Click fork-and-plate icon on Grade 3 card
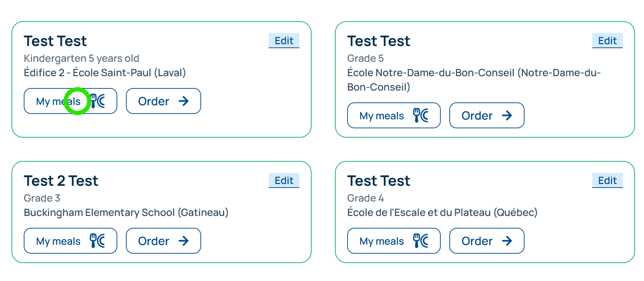 (97, 241)
